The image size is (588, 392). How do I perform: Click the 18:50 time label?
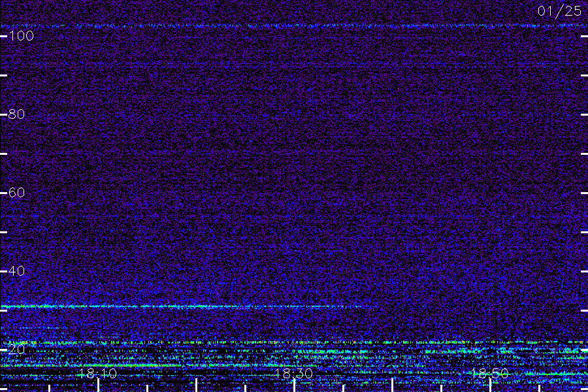pyautogui.click(x=490, y=374)
